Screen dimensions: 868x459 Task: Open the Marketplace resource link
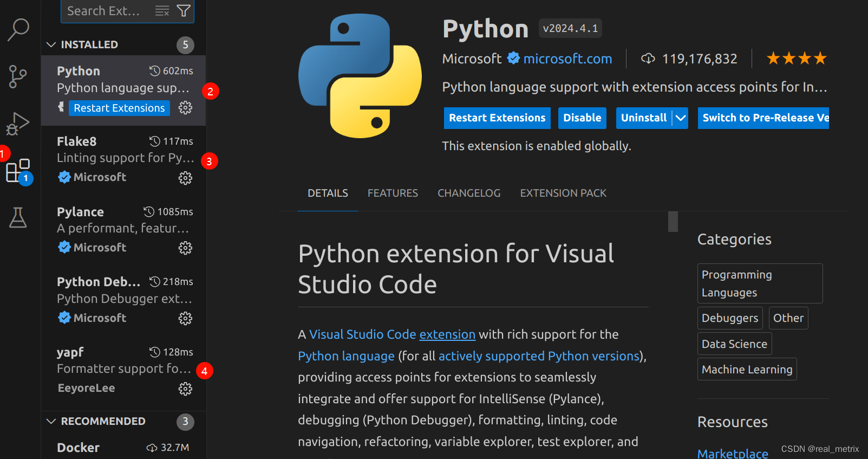[x=733, y=453]
